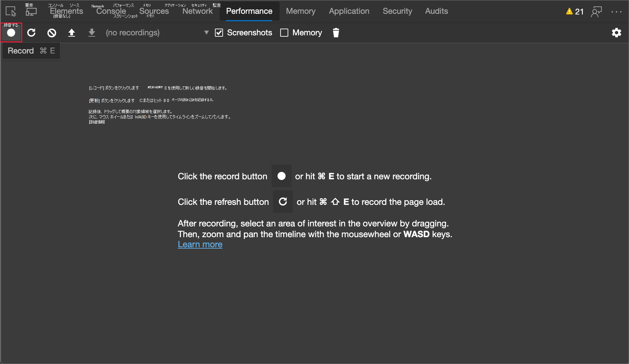Load a profile with the upload icon
The width and height of the screenshot is (629, 364).
(72, 33)
